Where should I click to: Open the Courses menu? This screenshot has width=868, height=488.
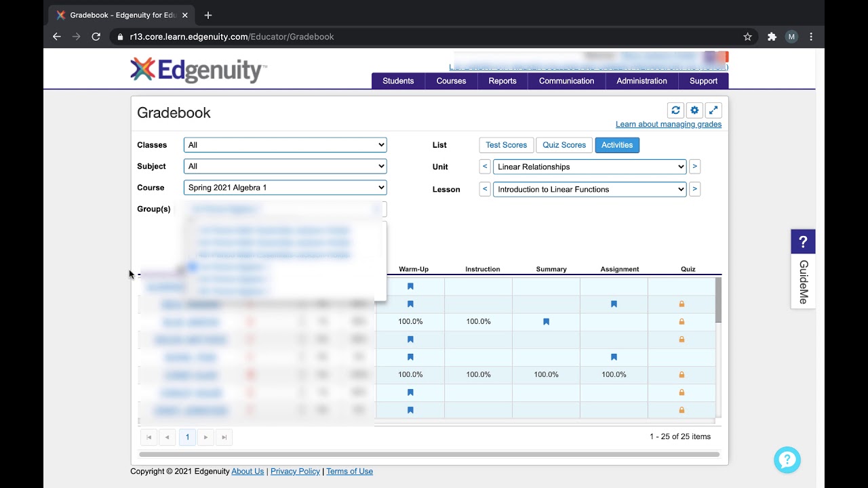(x=451, y=81)
